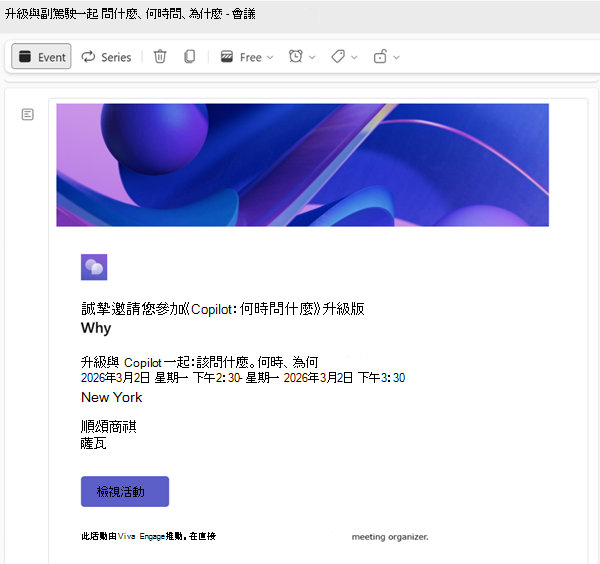
Task: Click the lock privacy icon
Action: click(380, 57)
